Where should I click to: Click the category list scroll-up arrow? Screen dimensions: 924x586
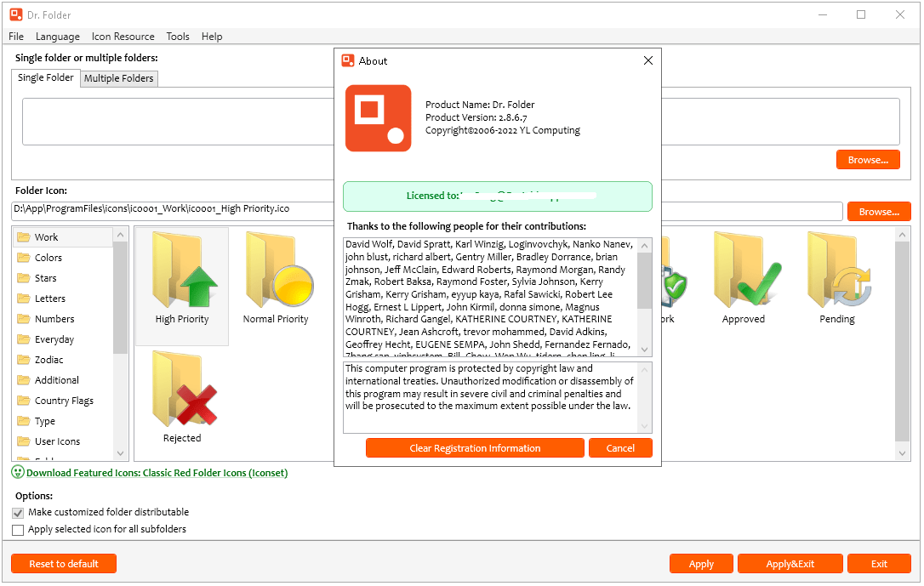click(x=120, y=235)
